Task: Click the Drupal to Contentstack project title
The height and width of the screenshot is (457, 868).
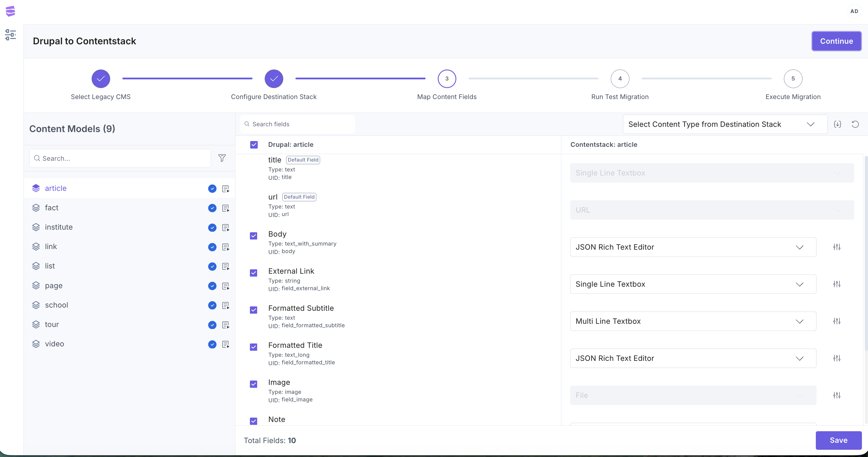Action: pos(84,41)
